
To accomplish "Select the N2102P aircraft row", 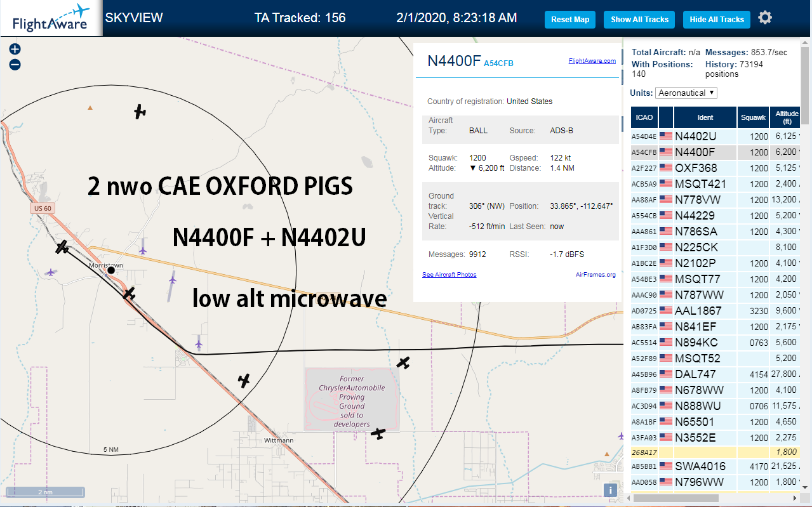I will (715, 263).
